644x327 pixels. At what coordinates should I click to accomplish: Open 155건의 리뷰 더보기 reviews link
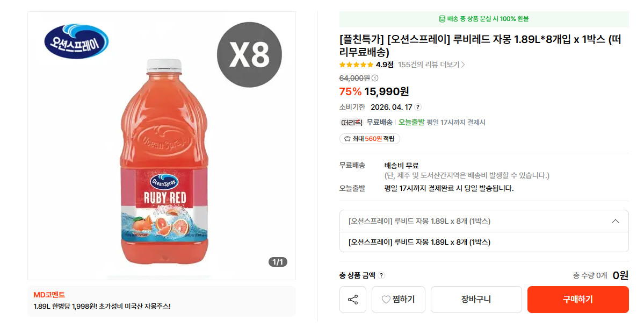pyautogui.click(x=431, y=65)
